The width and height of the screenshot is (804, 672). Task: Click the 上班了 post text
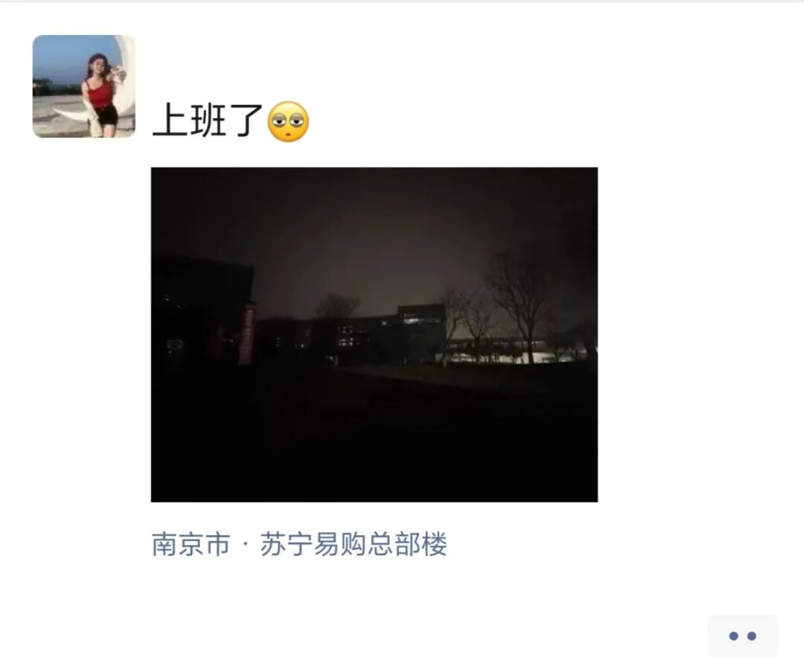[x=207, y=121]
